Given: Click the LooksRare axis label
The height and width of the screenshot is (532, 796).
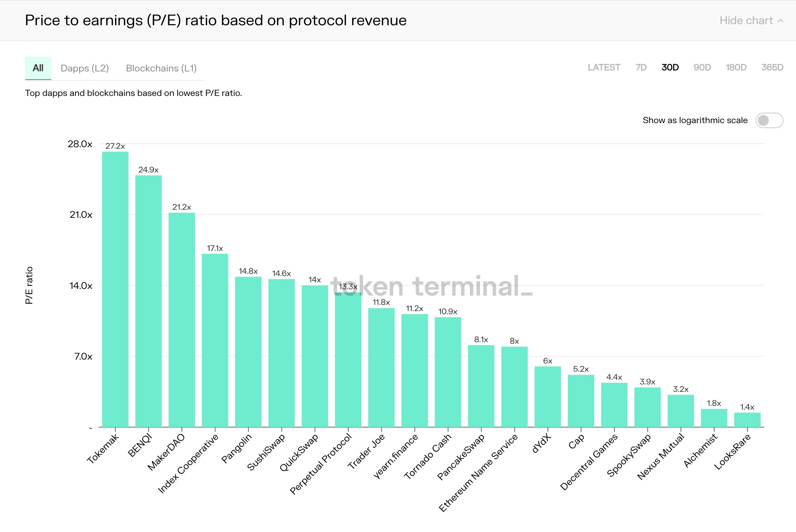Looking at the screenshot, I should (x=732, y=452).
